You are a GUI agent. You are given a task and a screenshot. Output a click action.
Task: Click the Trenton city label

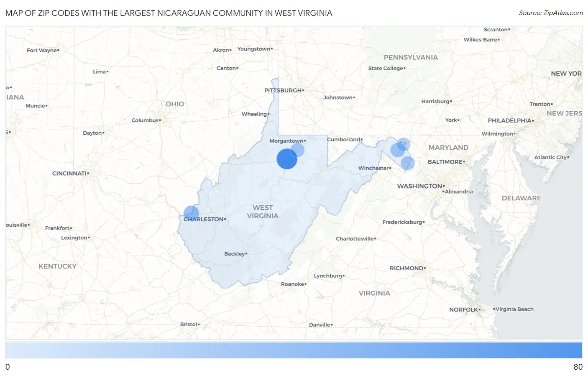[x=540, y=104]
